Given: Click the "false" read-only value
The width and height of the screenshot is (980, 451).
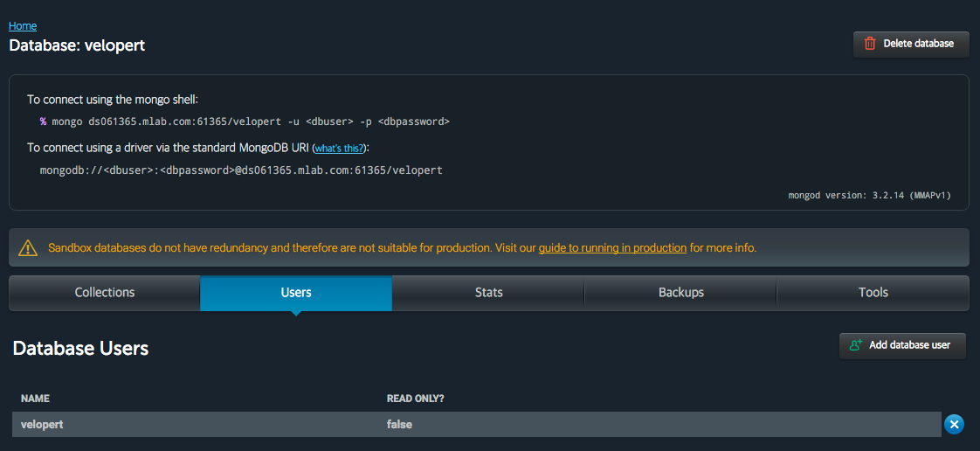Looking at the screenshot, I should [x=399, y=425].
